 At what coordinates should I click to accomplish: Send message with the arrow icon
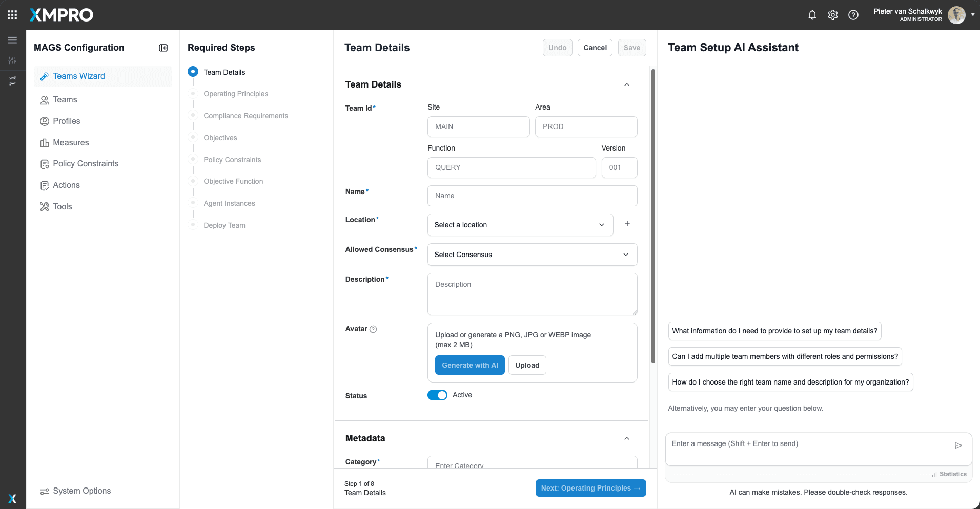[958, 446]
